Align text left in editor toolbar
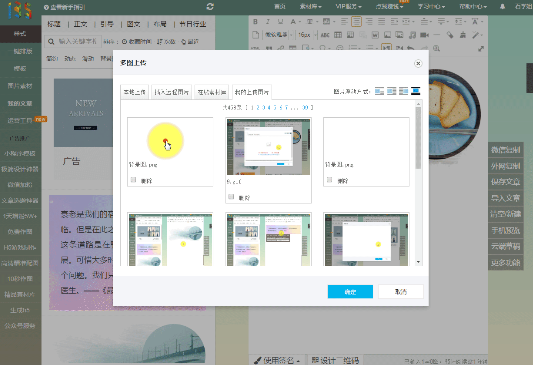Image resolution: width=533 pixels, height=365 pixels. click(344, 22)
